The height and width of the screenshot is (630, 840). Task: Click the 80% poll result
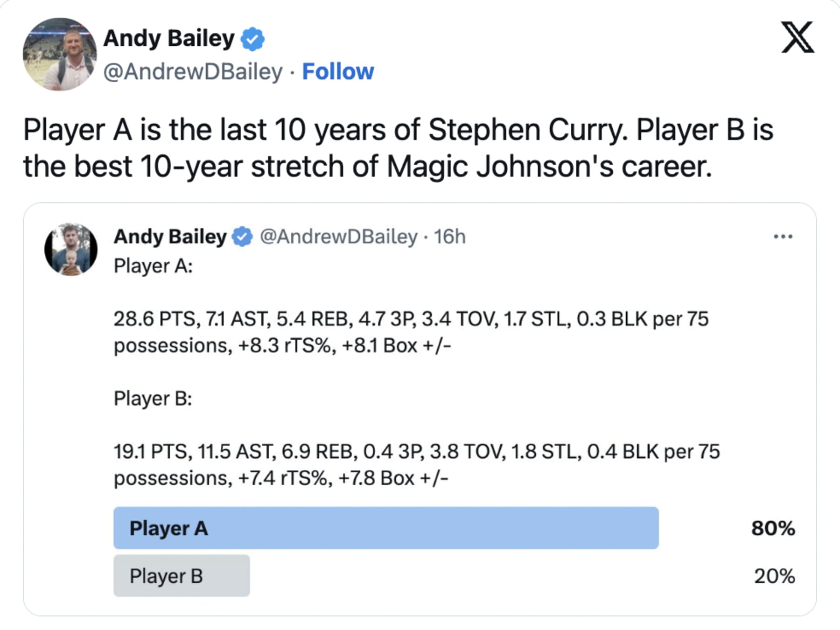pyautogui.click(x=773, y=528)
